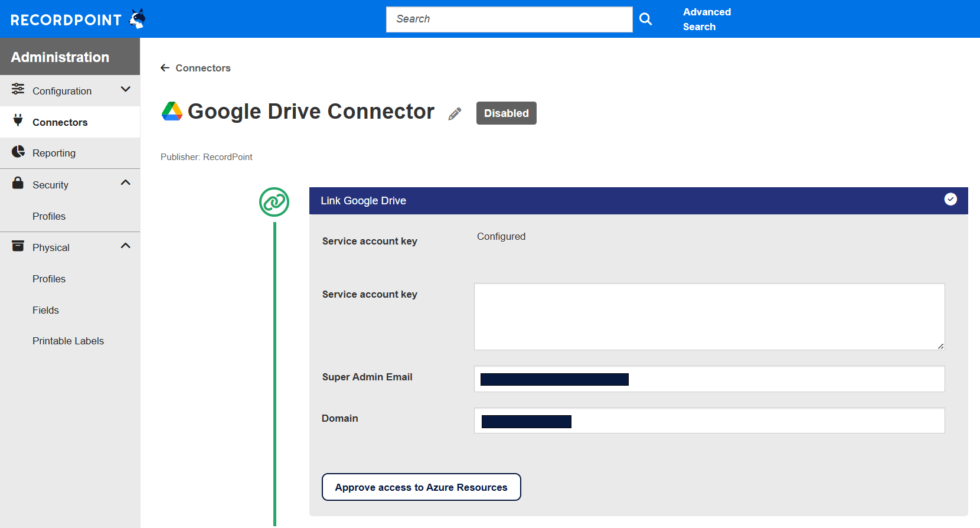Focus the Search input box
Viewport: 980px width, 528px height.
[x=509, y=19]
